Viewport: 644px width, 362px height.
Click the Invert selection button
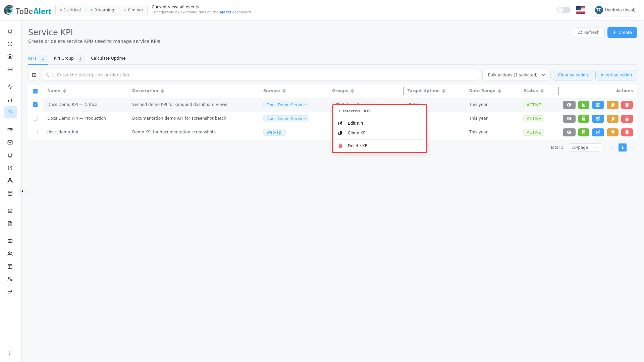coord(616,75)
